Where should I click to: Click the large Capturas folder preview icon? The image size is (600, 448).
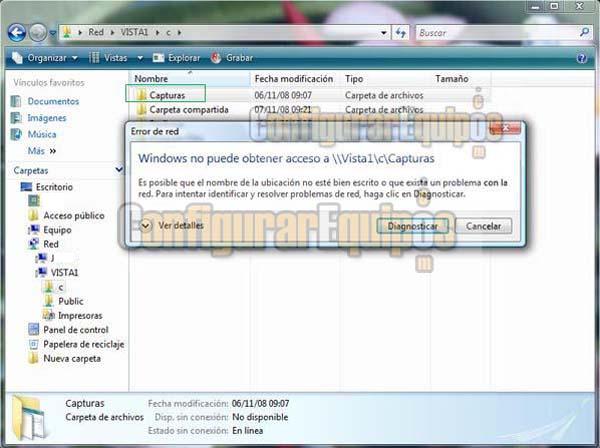pyautogui.click(x=29, y=419)
